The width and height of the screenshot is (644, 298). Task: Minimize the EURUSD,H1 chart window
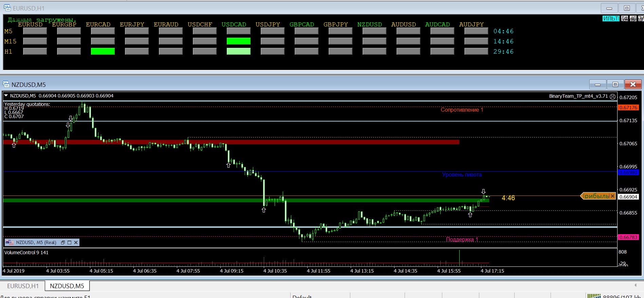click(609, 8)
